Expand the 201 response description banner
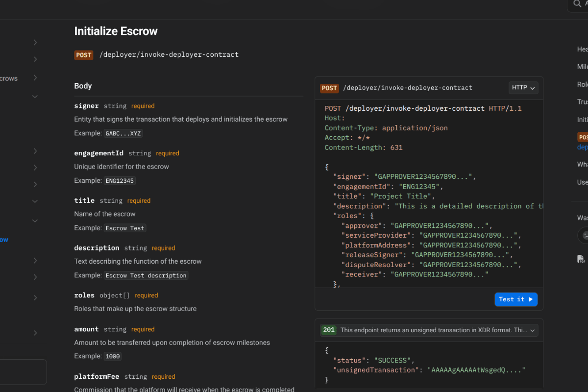This screenshot has height=392, width=588. tap(532, 330)
